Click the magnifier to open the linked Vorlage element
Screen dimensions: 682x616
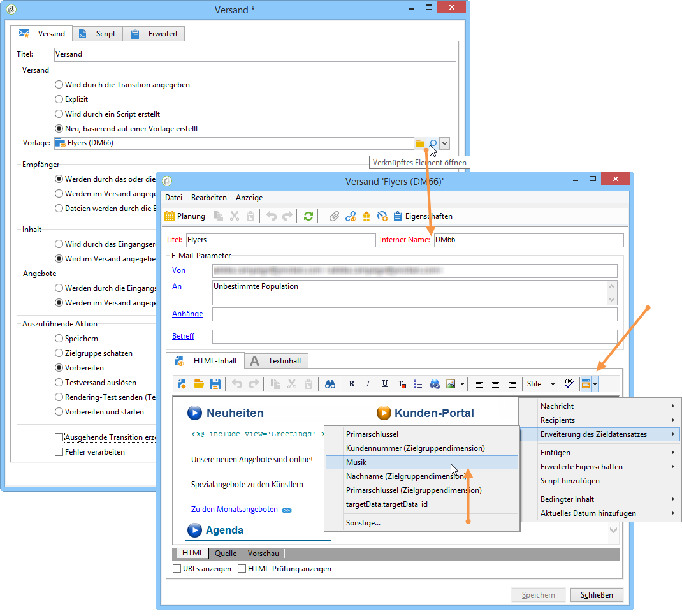click(433, 143)
